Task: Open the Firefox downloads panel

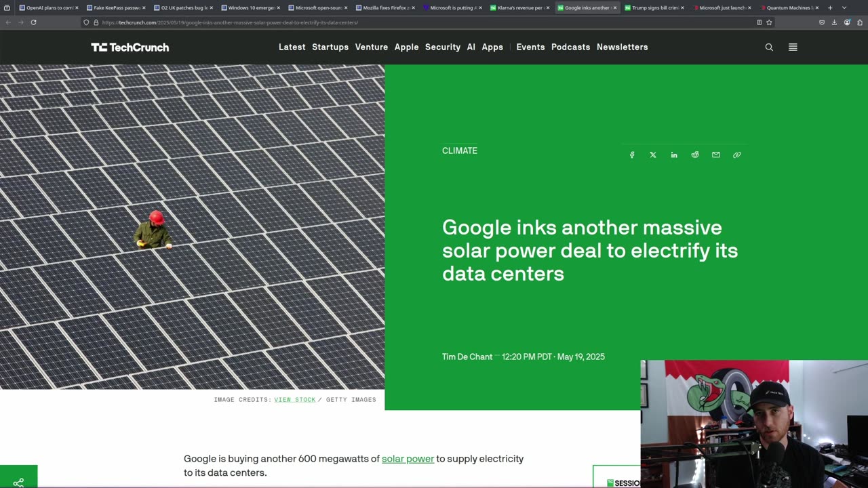Action: click(x=834, y=22)
